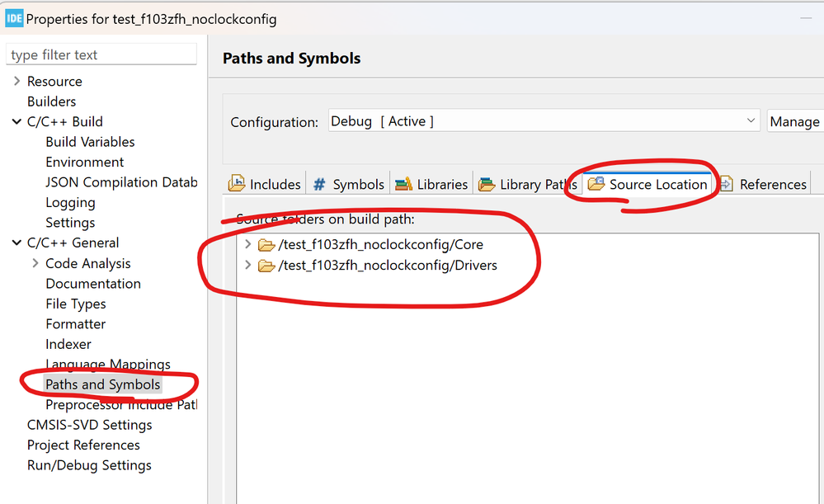Open the Libraries tab
Viewport: 824px width, 504px height.
click(431, 184)
